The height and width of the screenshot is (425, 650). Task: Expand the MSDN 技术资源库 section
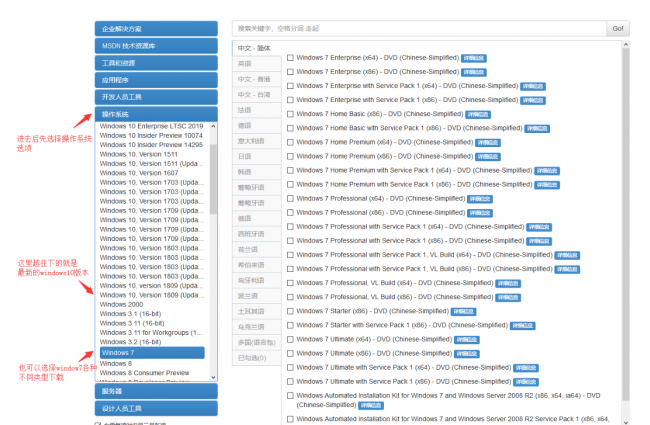156,46
